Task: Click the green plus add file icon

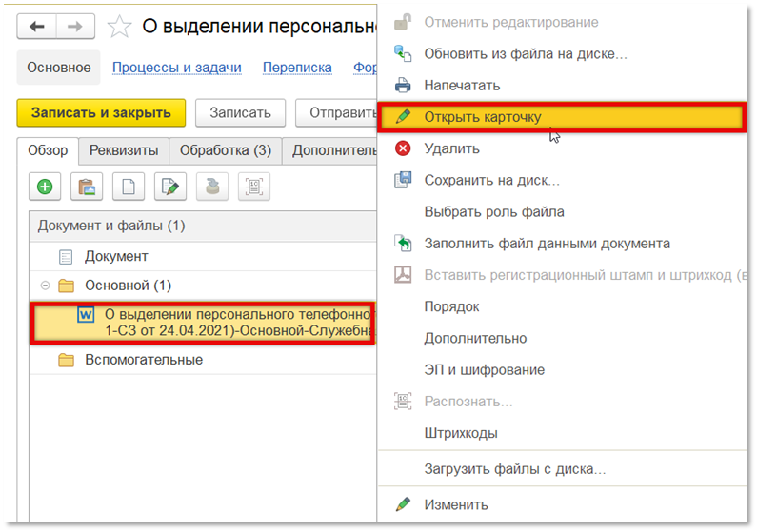Action: coord(44,187)
